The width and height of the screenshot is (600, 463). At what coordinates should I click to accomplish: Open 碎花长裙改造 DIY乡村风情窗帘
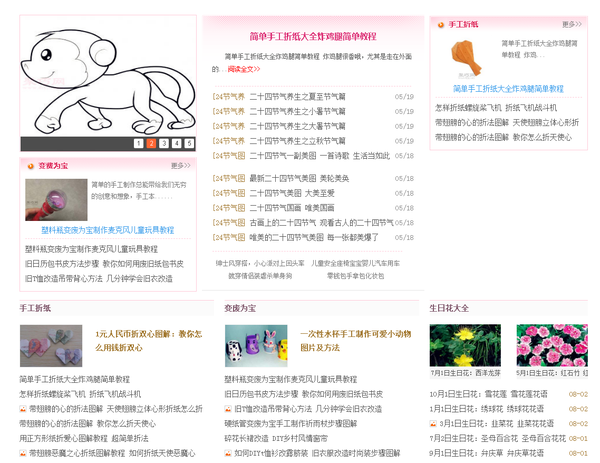(276, 439)
